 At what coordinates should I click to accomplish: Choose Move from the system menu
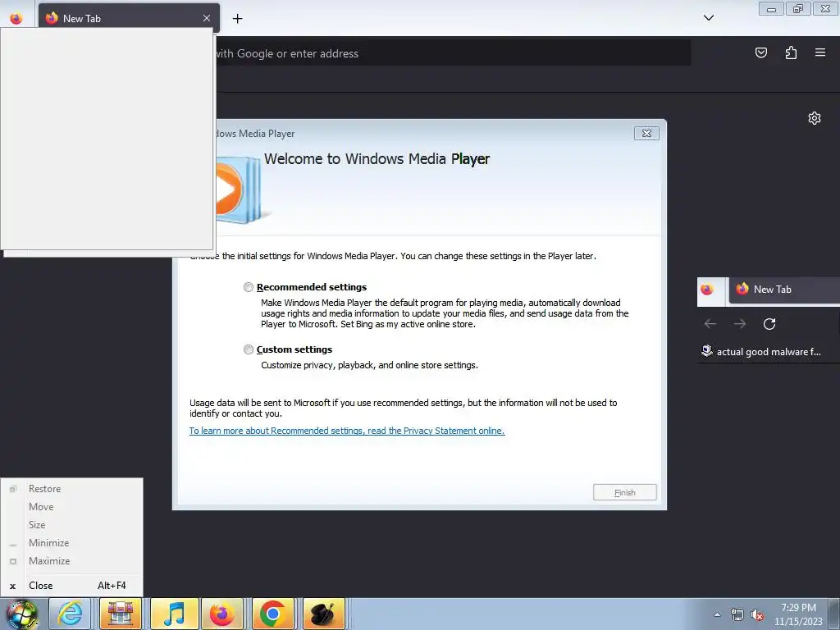click(x=72, y=507)
